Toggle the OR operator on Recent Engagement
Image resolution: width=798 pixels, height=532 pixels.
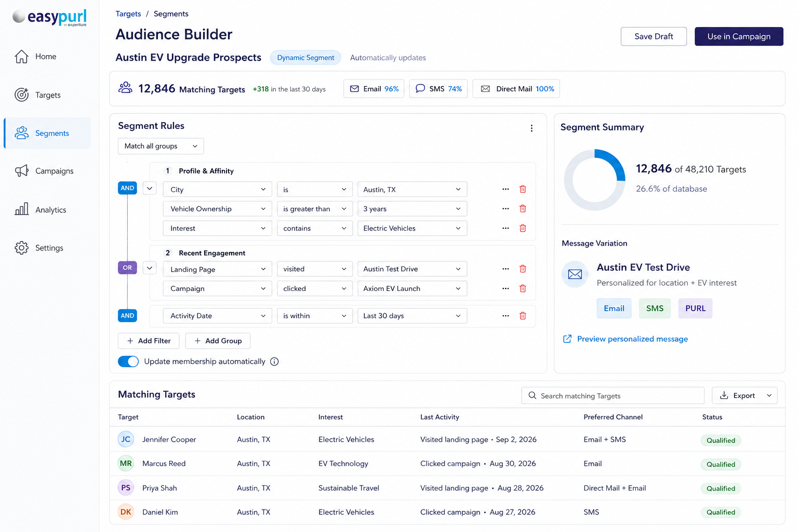click(127, 268)
